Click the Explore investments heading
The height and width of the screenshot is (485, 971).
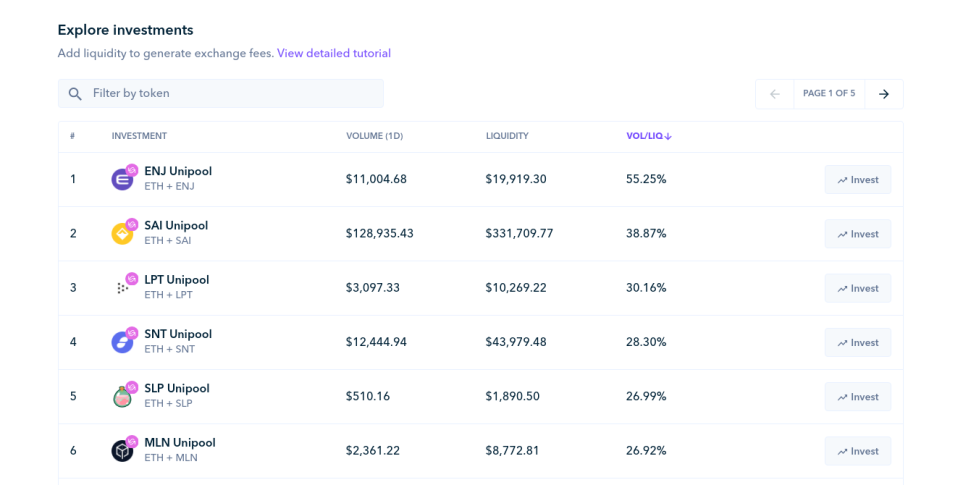(x=126, y=30)
